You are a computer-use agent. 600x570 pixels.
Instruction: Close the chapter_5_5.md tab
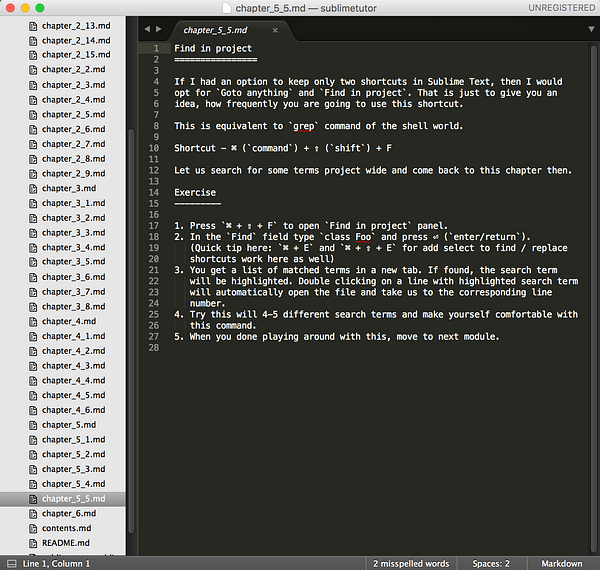[x=275, y=30]
